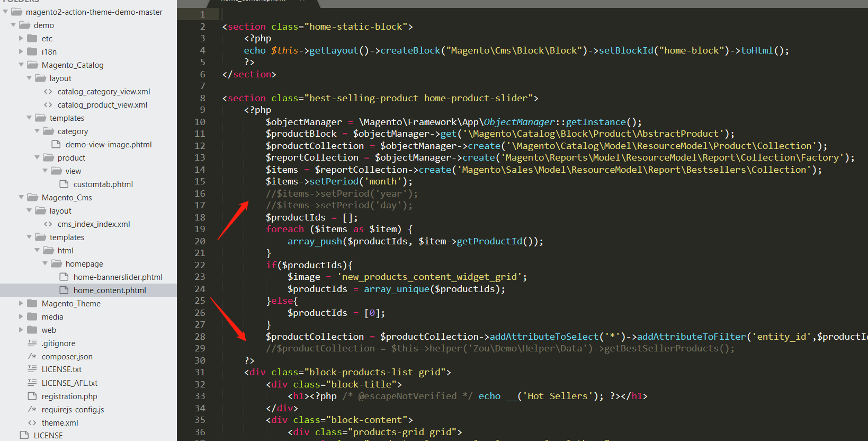Collapse the magento2-action-theme-demo-master root folder
This screenshot has height=441, width=868.
5,12
